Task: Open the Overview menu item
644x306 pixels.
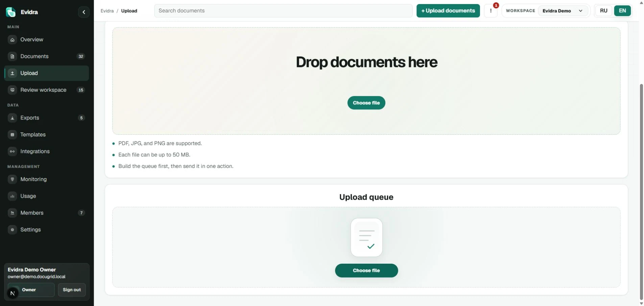Action: coord(46,40)
